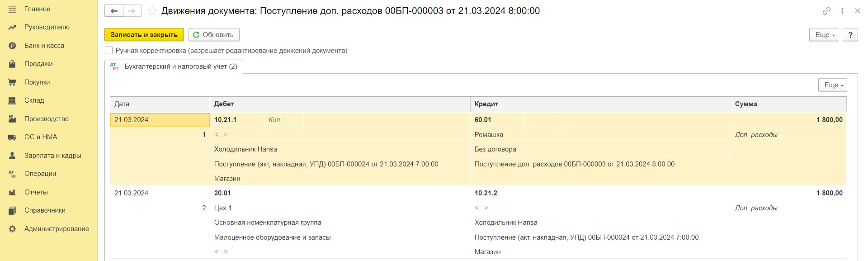Copy link using the chain icon
The height and width of the screenshot is (261, 868).
pyautogui.click(x=826, y=11)
